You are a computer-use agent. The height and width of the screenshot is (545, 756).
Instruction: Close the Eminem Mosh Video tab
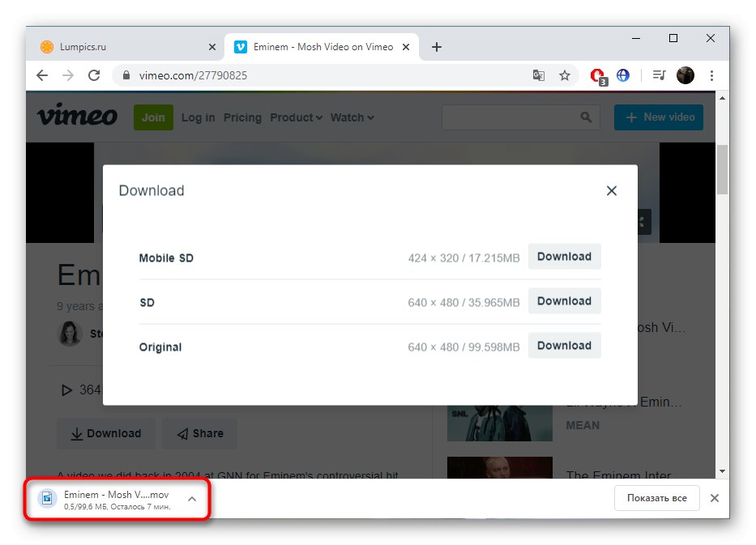pos(406,47)
